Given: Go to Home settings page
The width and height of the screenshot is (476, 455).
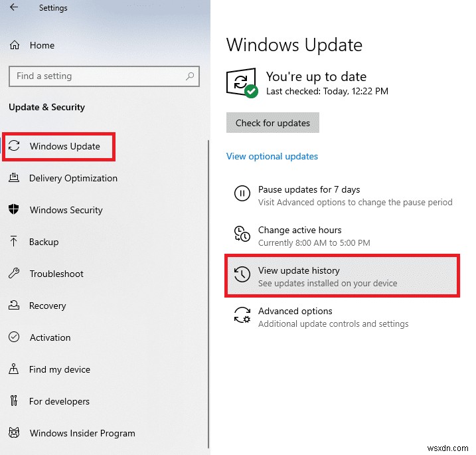Looking at the screenshot, I should click(x=42, y=45).
